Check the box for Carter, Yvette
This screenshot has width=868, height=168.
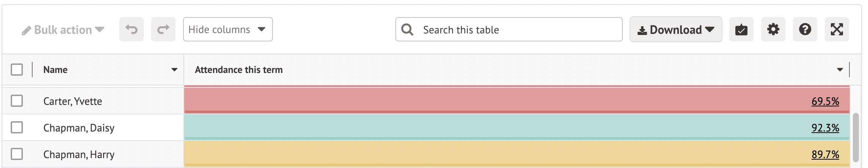pyautogui.click(x=17, y=101)
